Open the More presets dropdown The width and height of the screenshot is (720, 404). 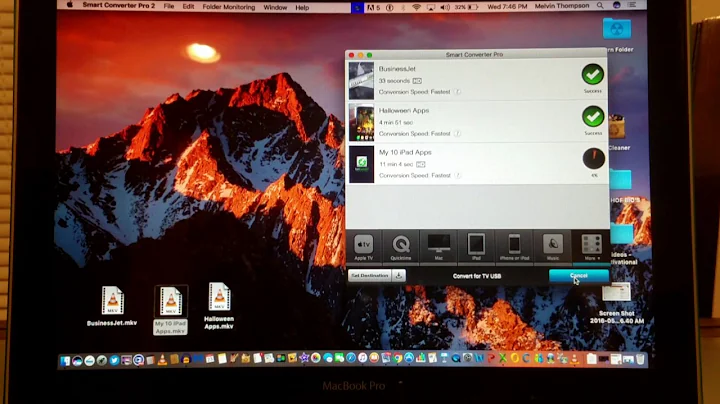(591, 248)
